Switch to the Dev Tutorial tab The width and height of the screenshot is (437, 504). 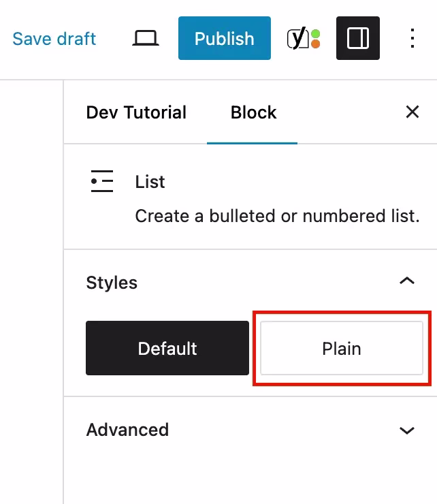coord(136,112)
